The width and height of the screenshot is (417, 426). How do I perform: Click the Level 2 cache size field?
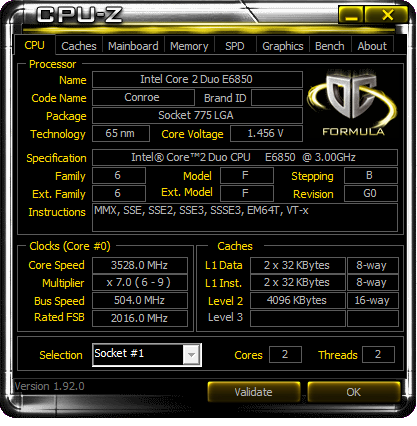[x=298, y=300]
